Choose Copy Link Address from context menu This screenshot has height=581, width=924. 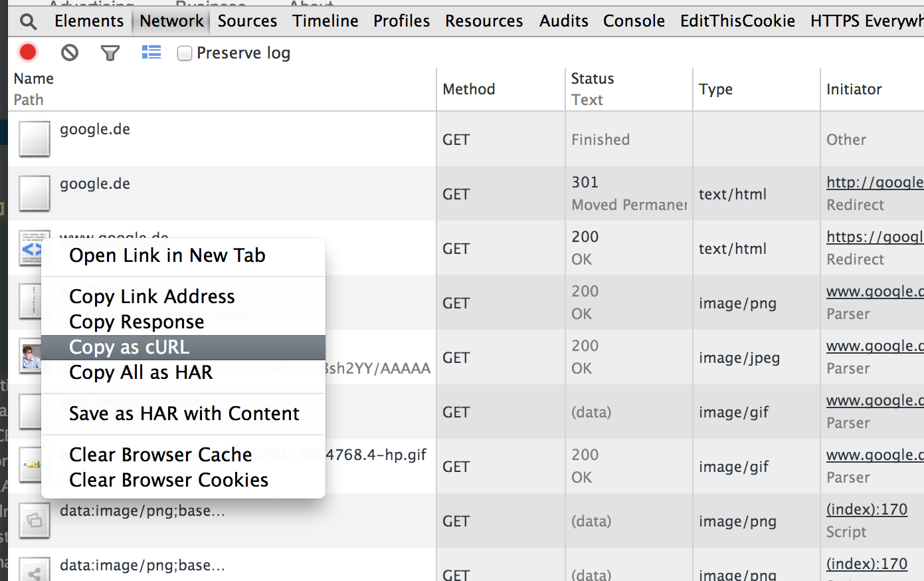tap(183, 296)
